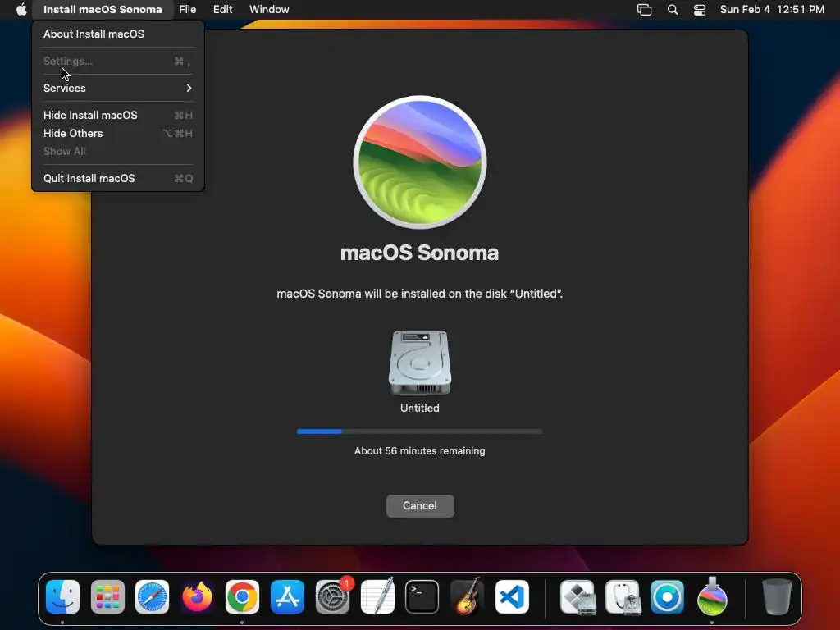The height and width of the screenshot is (630, 840).
Task: Click the Install macOS Sonoma dock icon
Action: pyautogui.click(x=712, y=596)
